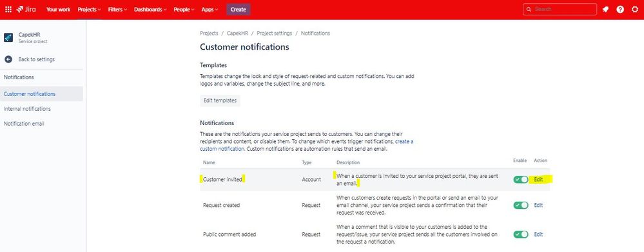Screen dimensions: 644x252
Task: Select Internal notifications in the sidebar
Action: pos(27,109)
